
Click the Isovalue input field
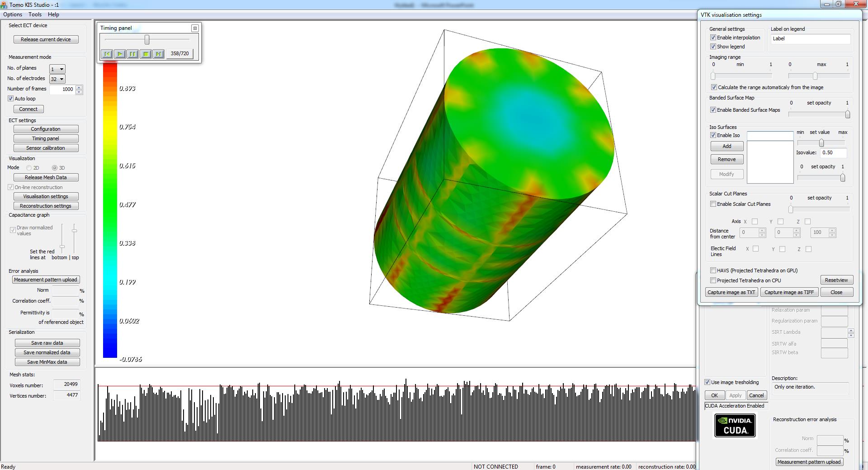(833, 153)
